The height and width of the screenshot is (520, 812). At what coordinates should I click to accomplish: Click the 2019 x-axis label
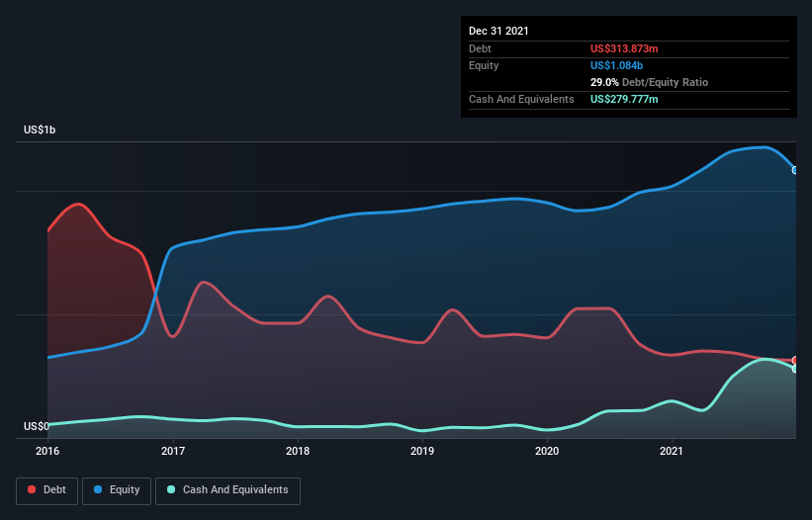pyautogui.click(x=422, y=451)
